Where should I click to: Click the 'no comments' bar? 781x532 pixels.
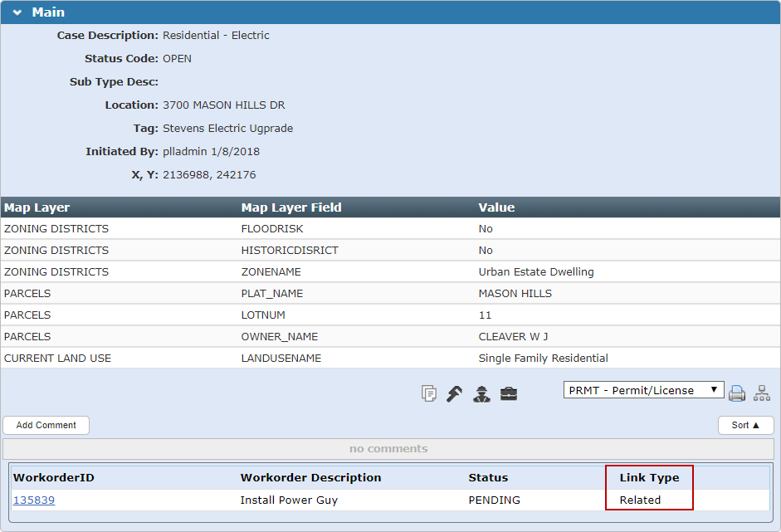388,449
